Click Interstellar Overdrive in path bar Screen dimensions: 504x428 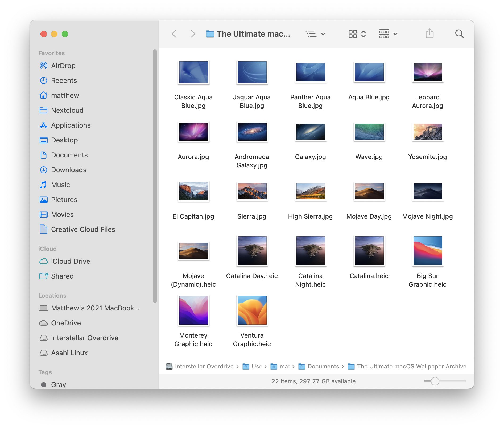pos(204,366)
